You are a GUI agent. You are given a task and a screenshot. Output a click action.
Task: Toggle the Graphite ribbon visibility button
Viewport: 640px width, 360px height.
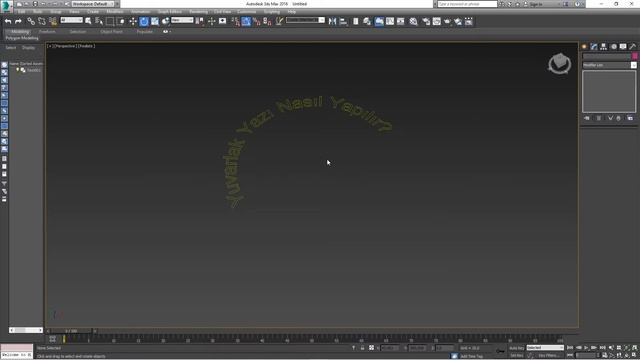click(x=379, y=21)
